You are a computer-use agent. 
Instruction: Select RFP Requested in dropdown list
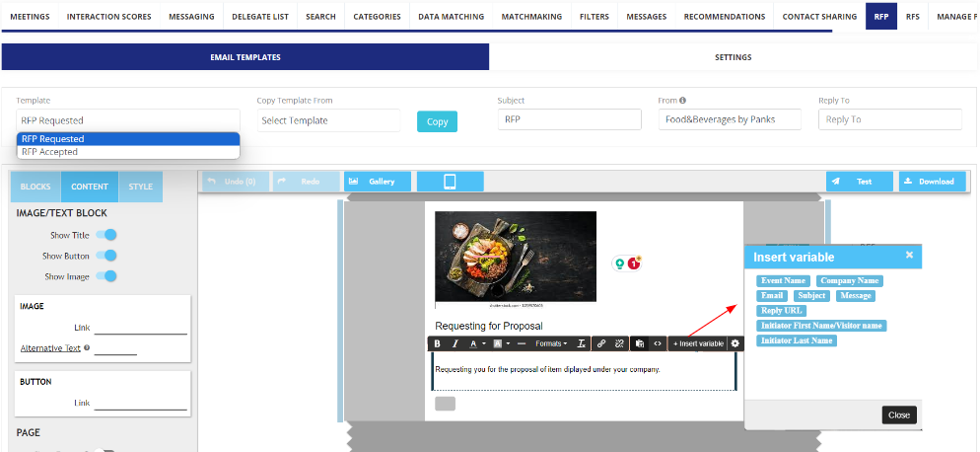click(x=128, y=139)
